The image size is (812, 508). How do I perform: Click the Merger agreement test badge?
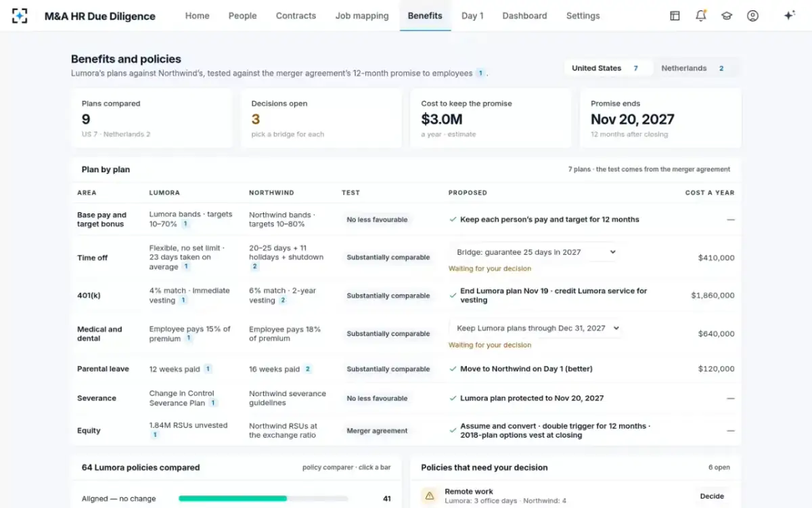pyautogui.click(x=377, y=431)
